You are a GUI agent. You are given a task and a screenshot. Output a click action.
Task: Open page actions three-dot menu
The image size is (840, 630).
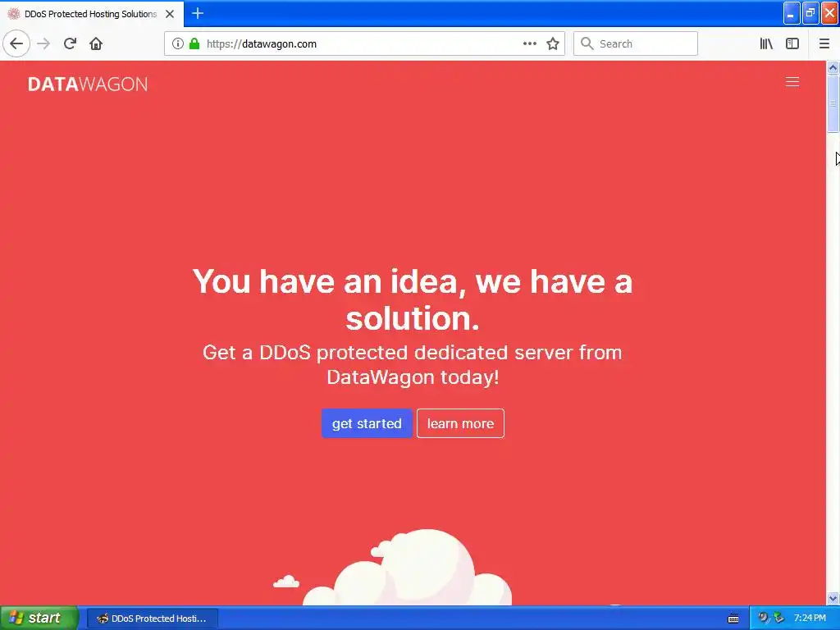click(529, 44)
